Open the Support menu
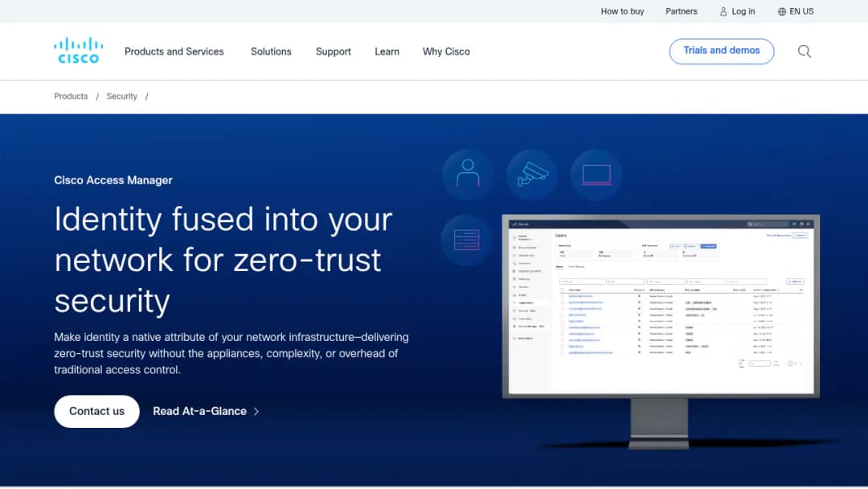 (334, 51)
